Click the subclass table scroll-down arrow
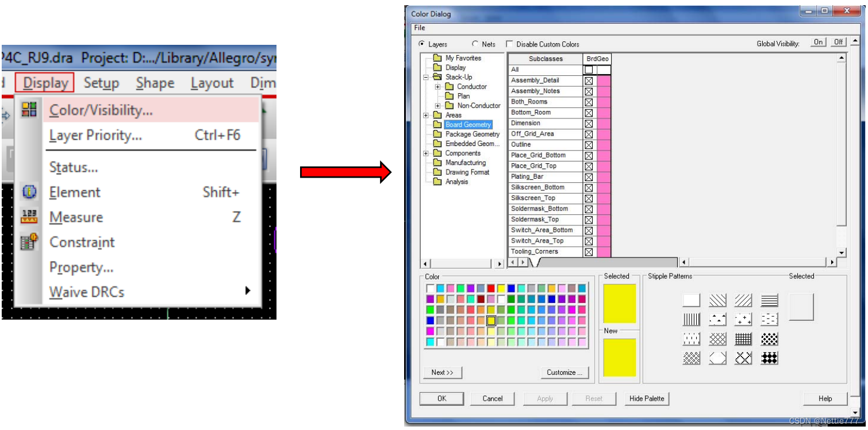This screenshot has height=430, width=868. pyautogui.click(x=842, y=252)
